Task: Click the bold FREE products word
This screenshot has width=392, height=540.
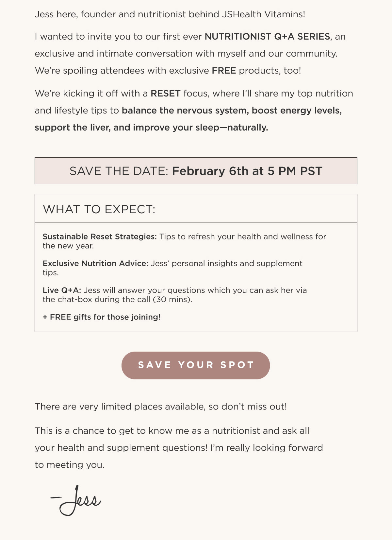Action: 224,71
